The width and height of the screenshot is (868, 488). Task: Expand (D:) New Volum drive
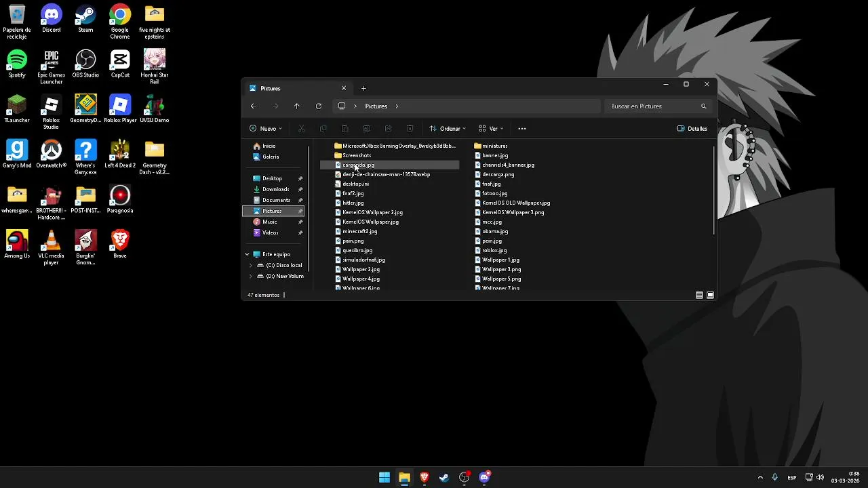tap(251, 277)
